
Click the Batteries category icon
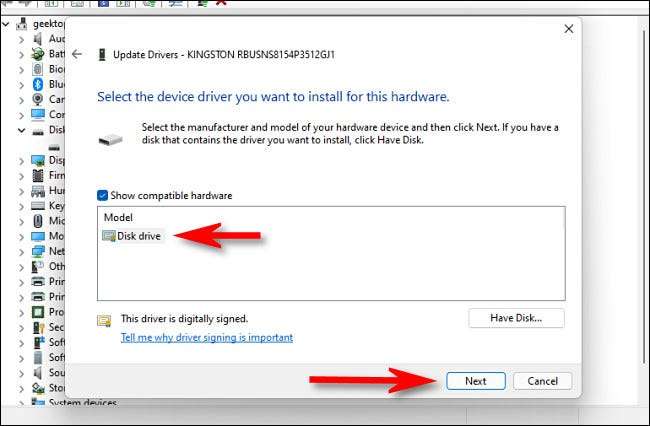(38, 54)
